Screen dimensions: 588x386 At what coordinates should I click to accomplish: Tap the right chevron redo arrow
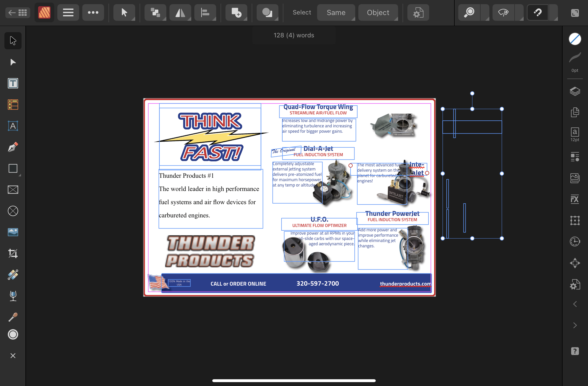tap(575, 325)
